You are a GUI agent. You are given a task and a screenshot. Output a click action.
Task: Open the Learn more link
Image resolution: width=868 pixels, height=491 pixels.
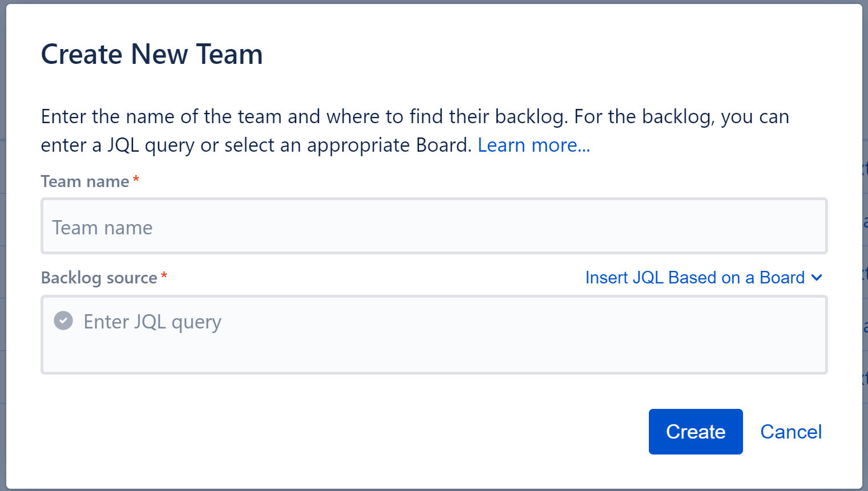pos(532,145)
